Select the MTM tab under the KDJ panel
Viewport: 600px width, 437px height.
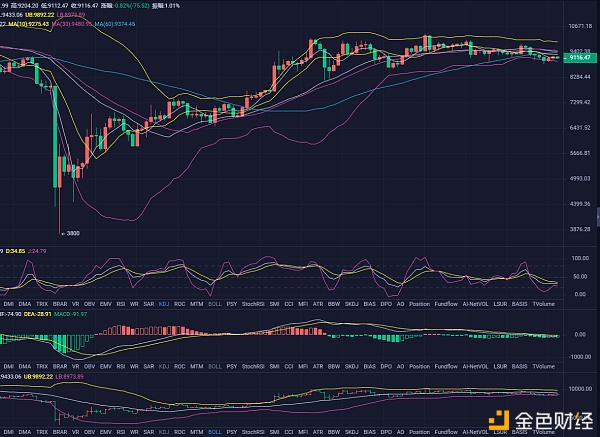(x=197, y=304)
